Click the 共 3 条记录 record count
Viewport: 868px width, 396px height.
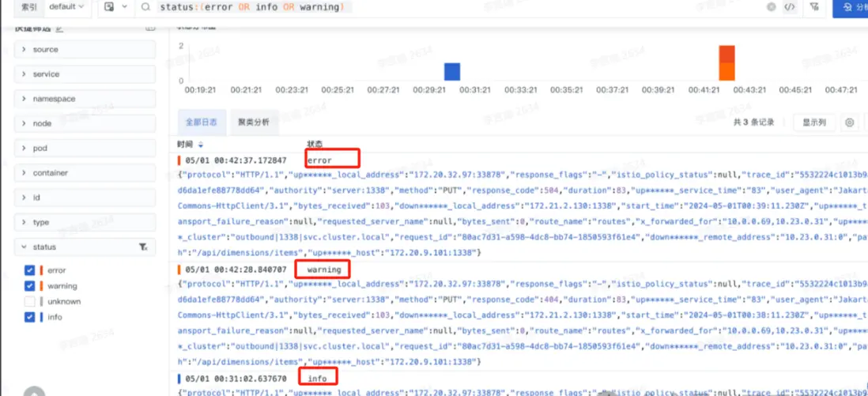753,123
